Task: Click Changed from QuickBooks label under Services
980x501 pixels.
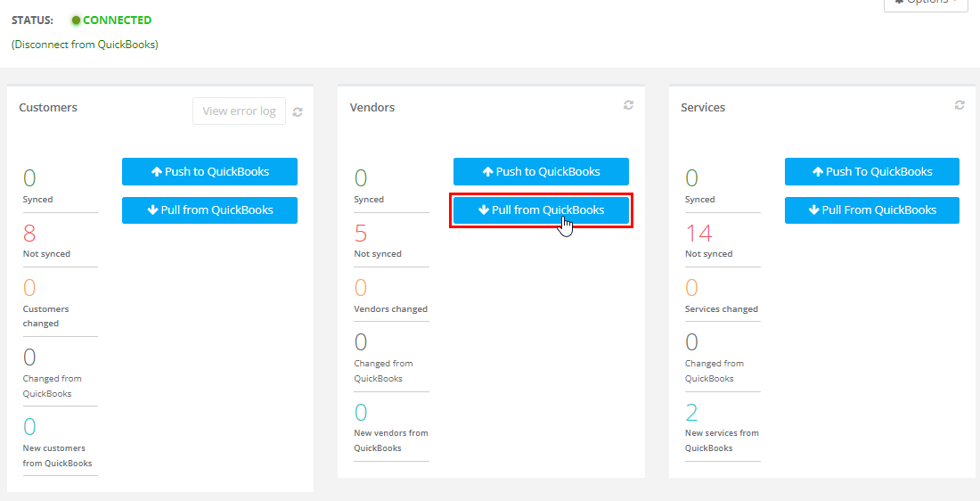Action: [x=715, y=371]
